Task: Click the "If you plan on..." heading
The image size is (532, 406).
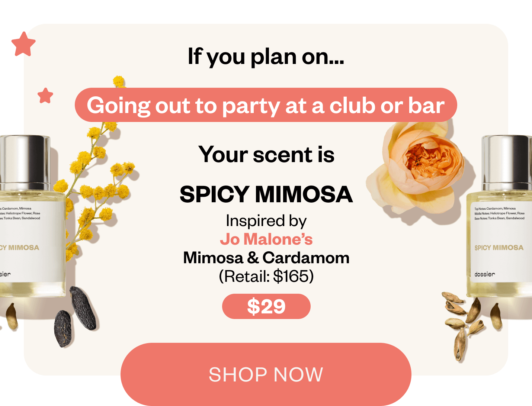Action: click(x=266, y=57)
